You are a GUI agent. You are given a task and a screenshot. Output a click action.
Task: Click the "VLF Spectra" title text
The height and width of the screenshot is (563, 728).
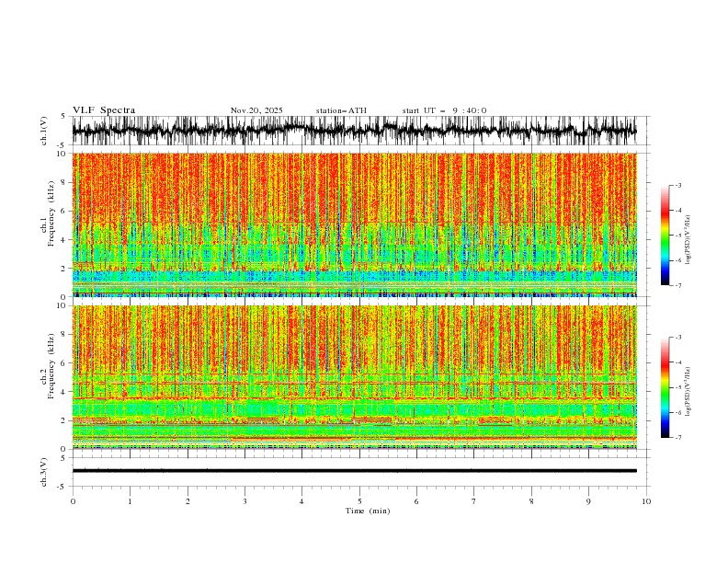[x=104, y=110]
